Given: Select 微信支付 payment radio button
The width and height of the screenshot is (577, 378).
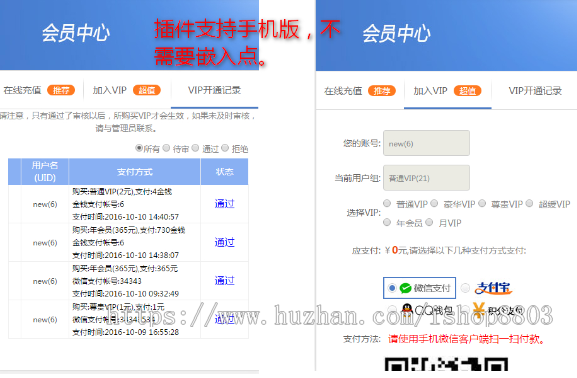Looking at the screenshot, I should point(392,288).
